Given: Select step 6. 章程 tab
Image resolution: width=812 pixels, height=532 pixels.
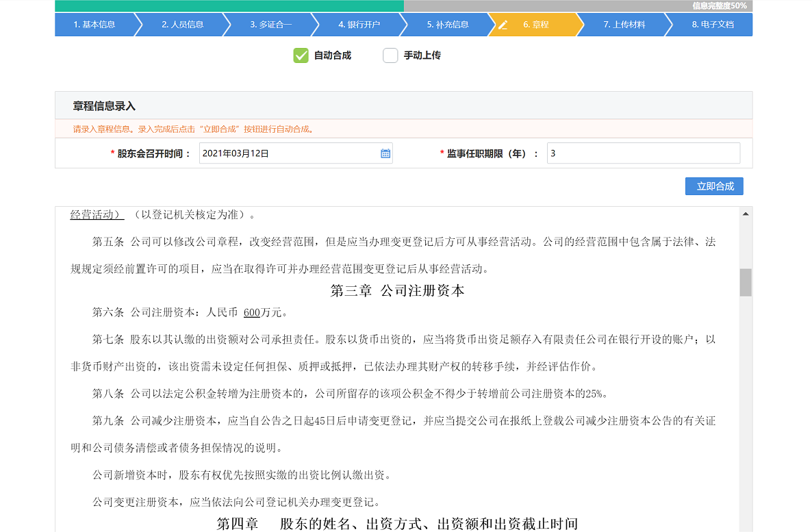Looking at the screenshot, I should point(536,25).
